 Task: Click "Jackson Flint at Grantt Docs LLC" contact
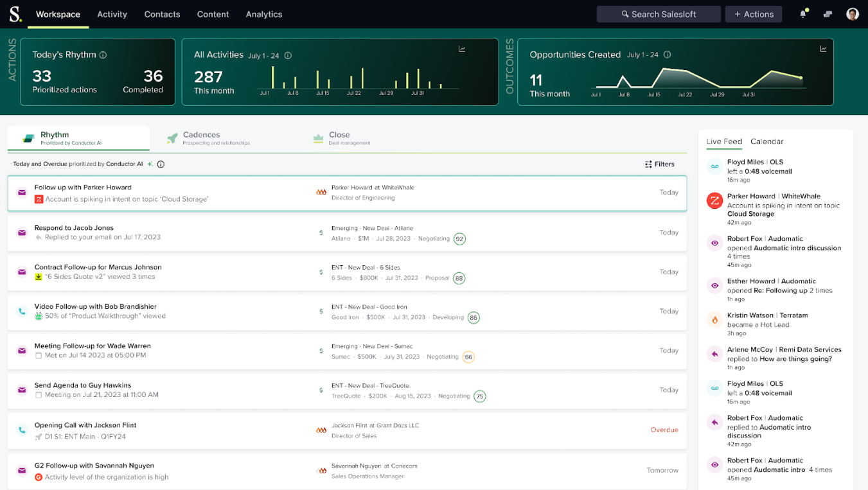375,426
